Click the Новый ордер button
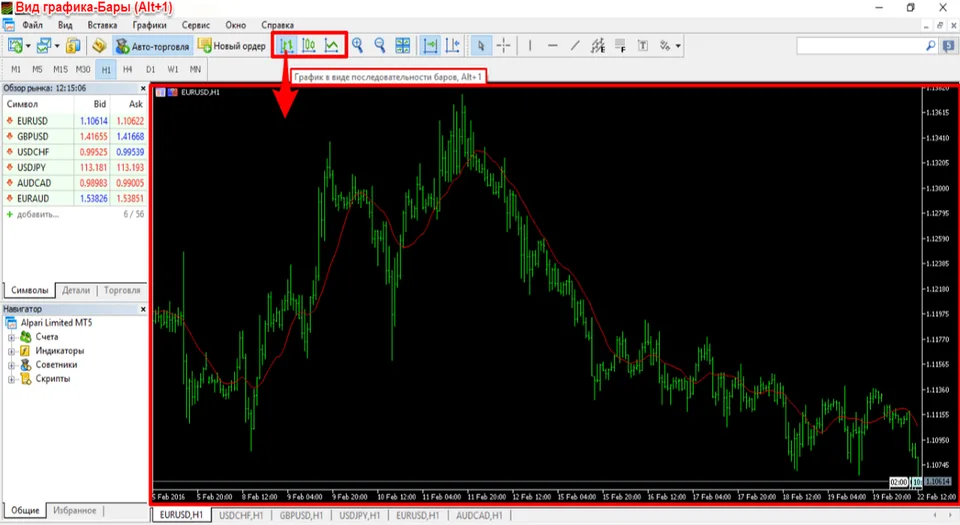The image size is (960, 525). 231,46
